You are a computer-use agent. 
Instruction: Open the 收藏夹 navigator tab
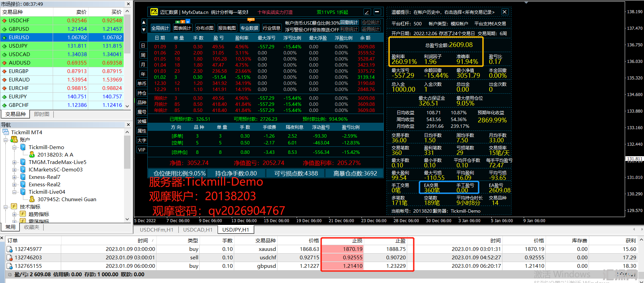pos(31,227)
